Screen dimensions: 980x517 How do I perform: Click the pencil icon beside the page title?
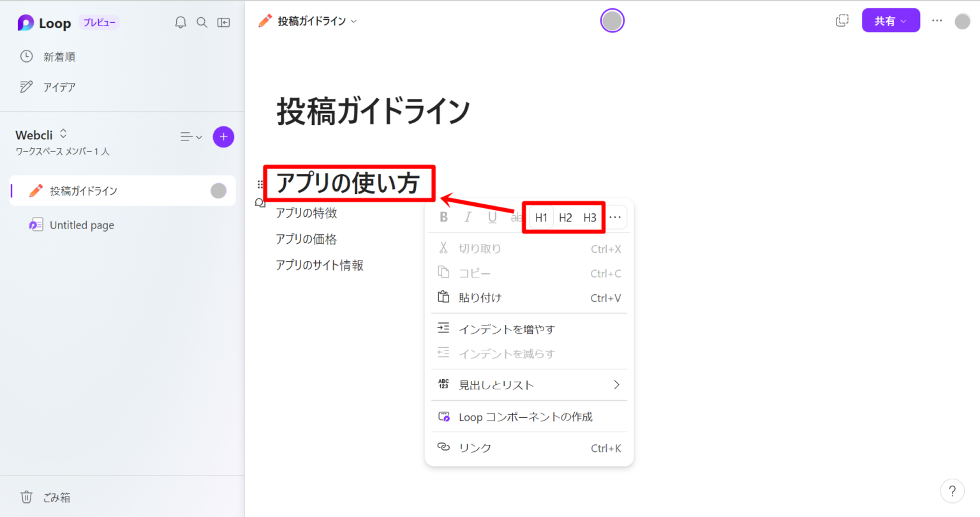[x=265, y=21]
